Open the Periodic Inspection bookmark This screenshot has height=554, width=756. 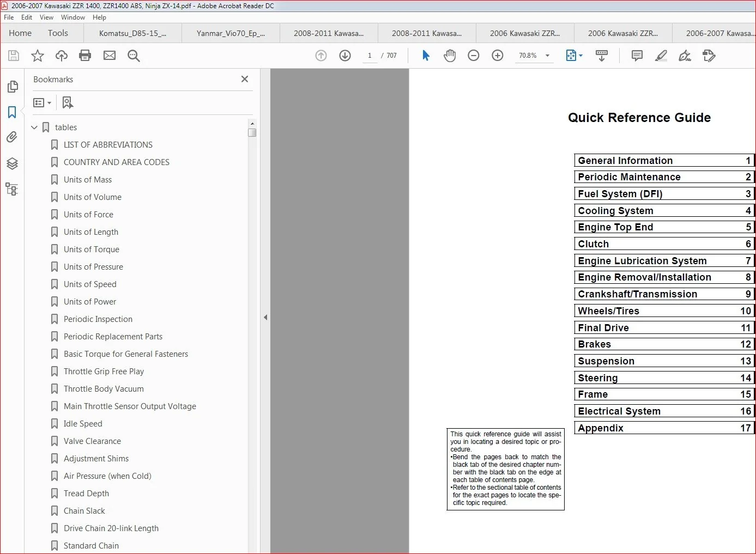[98, 319]
